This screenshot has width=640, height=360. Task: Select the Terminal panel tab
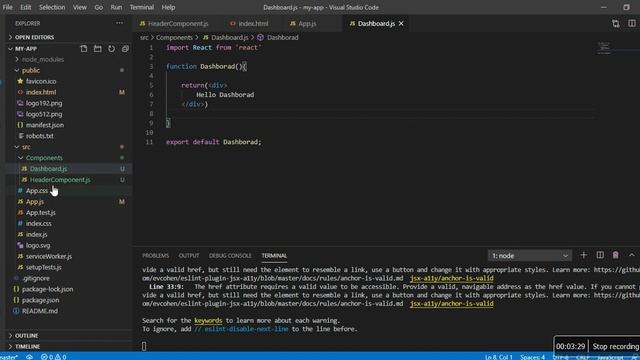274,256
